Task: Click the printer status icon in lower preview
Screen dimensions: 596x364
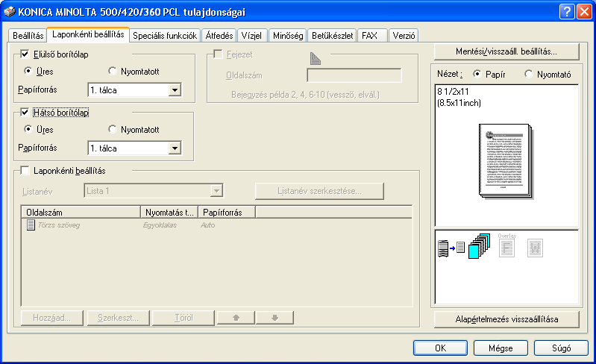Action: click(x=443, y=248)
